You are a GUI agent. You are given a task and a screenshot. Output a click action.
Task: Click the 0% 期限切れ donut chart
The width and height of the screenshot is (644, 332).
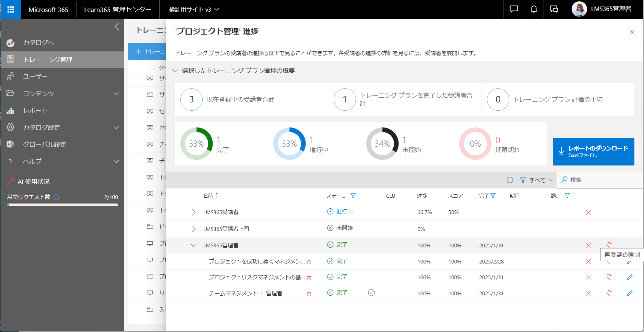coord(475,144)
